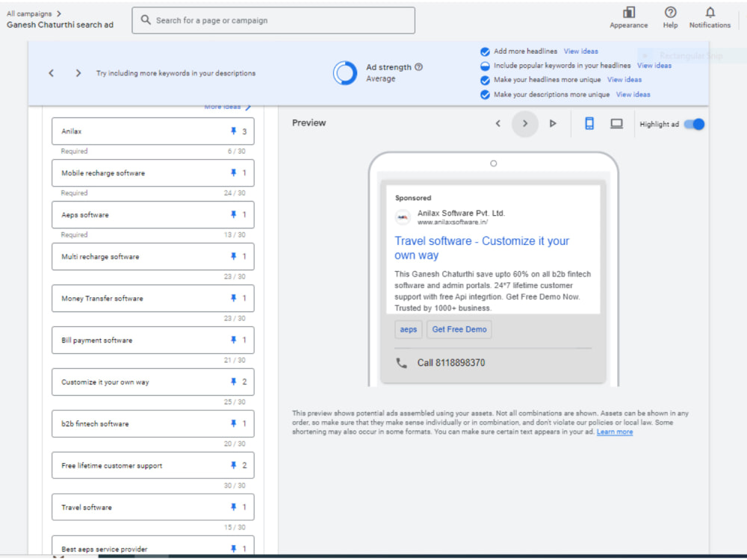Click Make your descriptions more unique check icon
Viewport: 747px width, 560px height.
point(485,95)
